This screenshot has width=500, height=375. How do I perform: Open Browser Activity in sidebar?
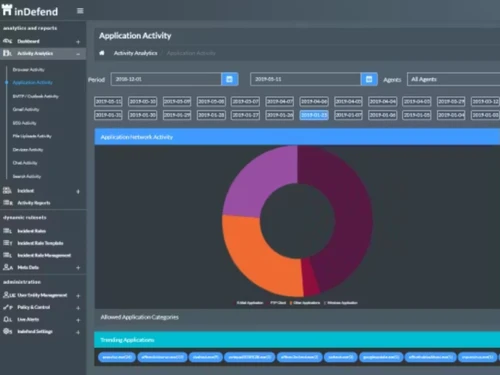(28, 70)
